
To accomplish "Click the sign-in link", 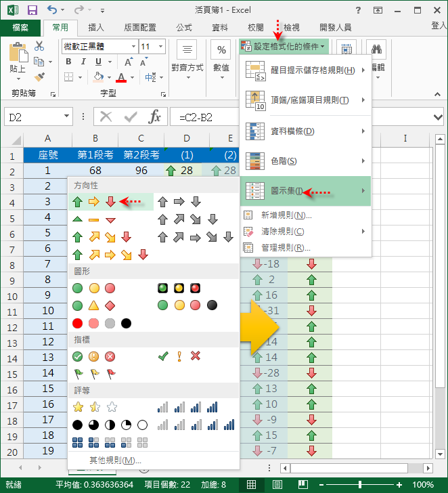I will (x=439, y=26).
